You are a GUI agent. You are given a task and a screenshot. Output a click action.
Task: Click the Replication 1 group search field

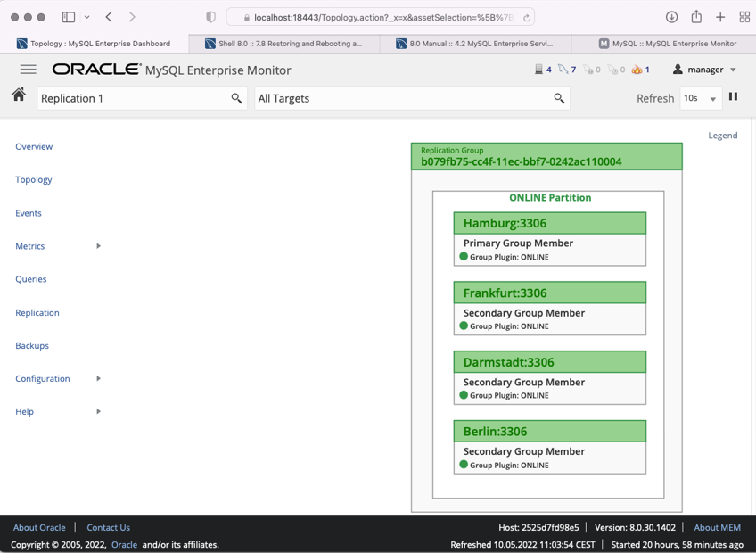(x=143, y=98)
